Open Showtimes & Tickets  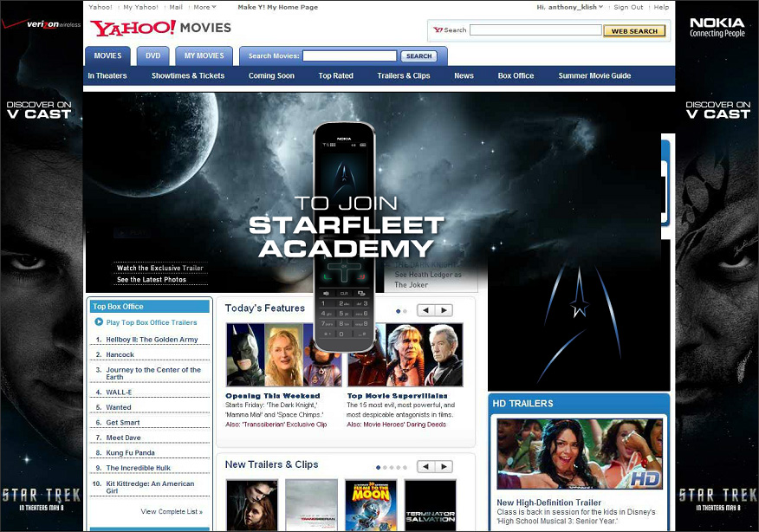(188, 76)
